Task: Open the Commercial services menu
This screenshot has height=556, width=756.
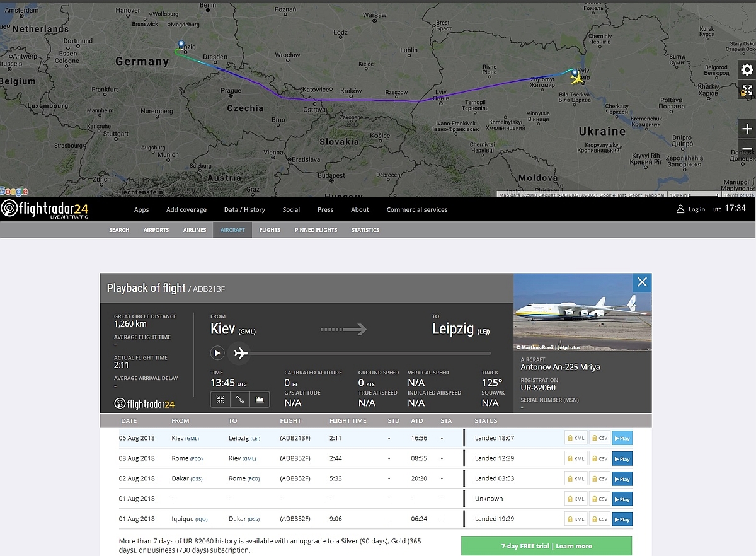Action: tap(417, 209)
